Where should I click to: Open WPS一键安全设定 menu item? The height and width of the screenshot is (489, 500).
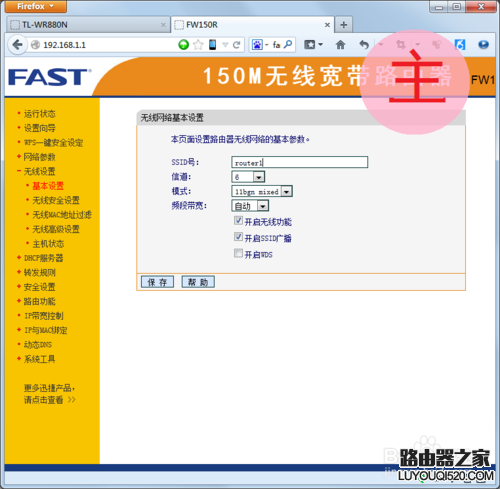click(x=53, y=143)
